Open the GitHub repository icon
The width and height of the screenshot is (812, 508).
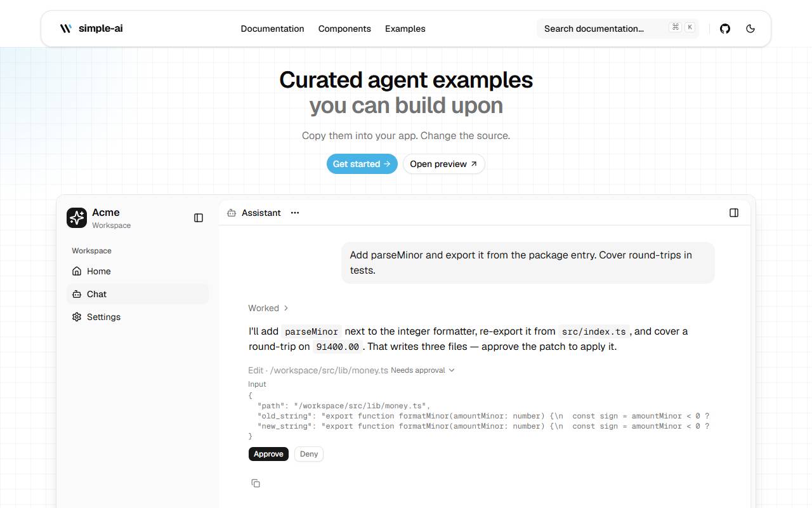point(725,29)
